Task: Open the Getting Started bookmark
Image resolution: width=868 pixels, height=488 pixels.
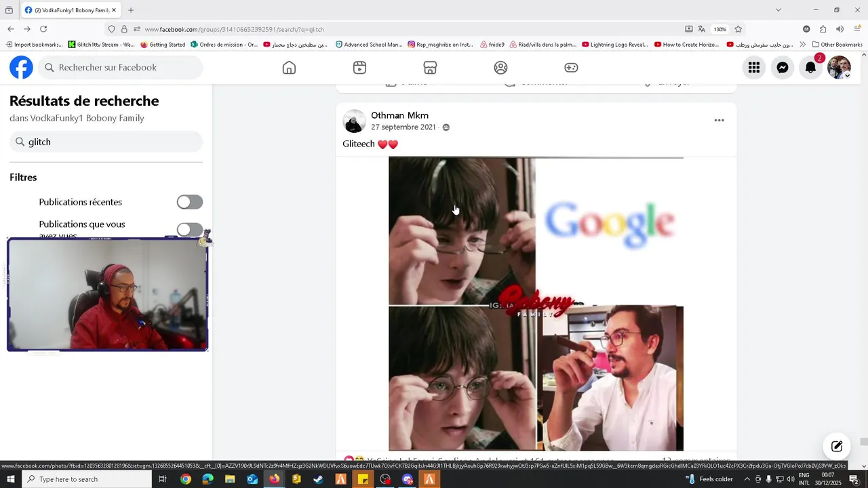Action: coord(163,45)
